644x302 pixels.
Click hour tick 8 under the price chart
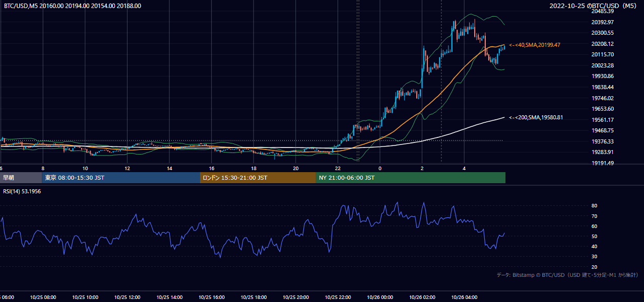(43, 169)
